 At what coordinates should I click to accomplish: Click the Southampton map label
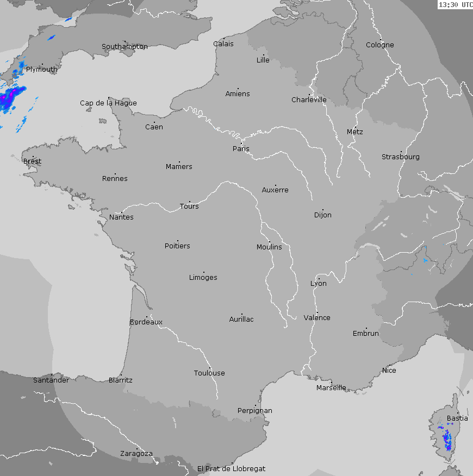click(x=125, y=46)
